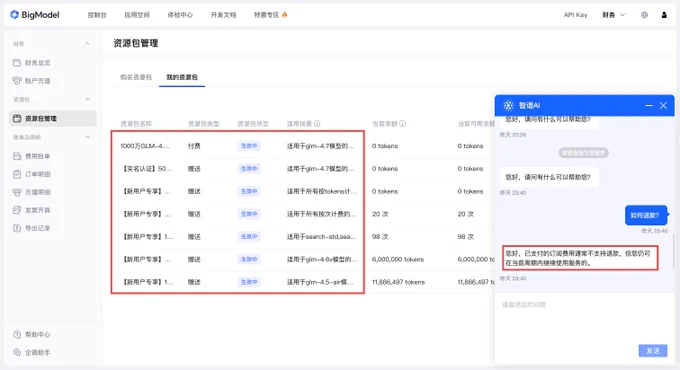Click the info icon beside 当前余额 header
Viewport: 680px width, 370px height.
coord(402,124)
